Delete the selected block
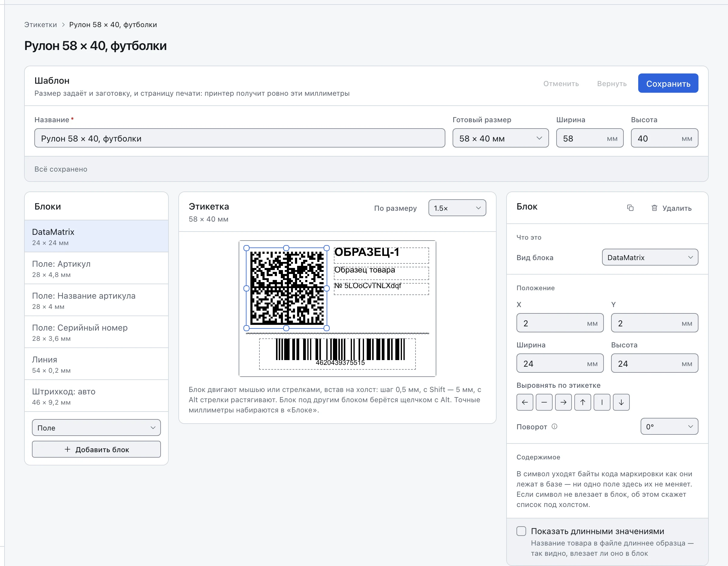The width and height of the screenshot is (728, 566). [671, 208]
